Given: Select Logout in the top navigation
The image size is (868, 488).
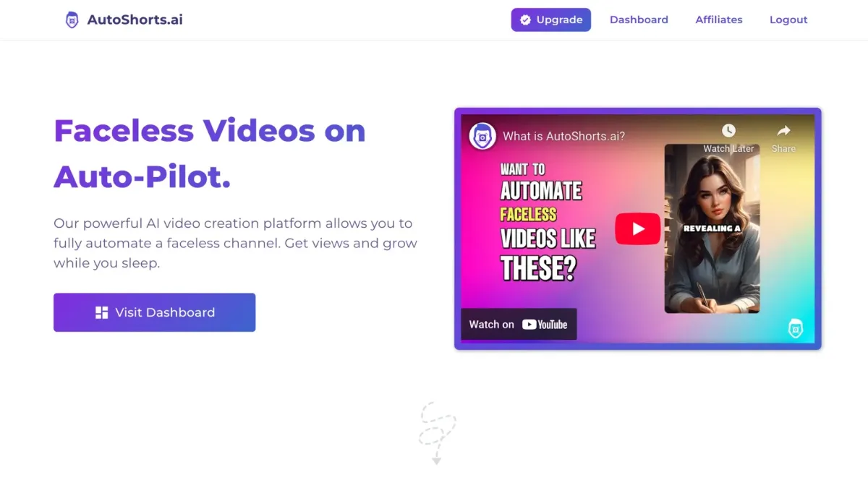Looking at the screenshot, I should (788, 20).
